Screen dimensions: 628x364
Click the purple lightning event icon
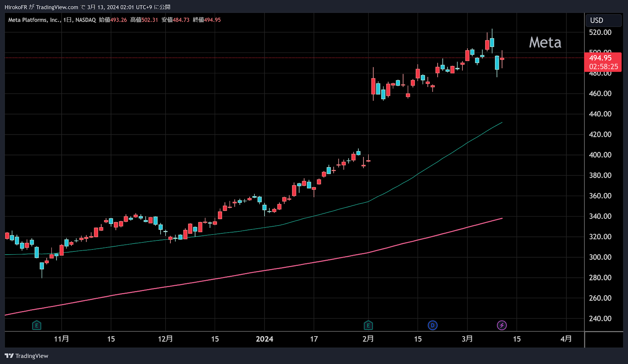(502, 325)
